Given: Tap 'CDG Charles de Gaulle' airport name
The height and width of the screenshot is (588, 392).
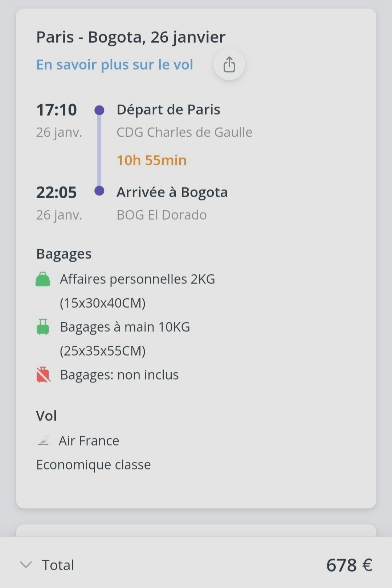Looking at the screenshot, I should (x=184, y=132).
